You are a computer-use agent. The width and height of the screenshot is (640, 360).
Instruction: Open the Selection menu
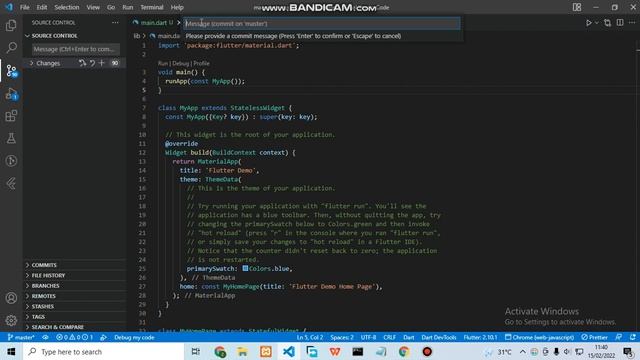[x=67, y=7]
